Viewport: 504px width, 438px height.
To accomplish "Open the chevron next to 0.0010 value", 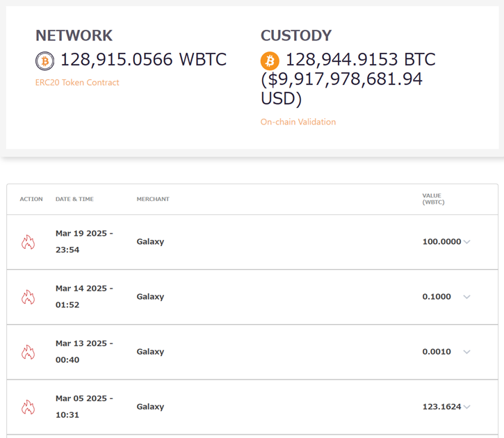I will [466, 352].
